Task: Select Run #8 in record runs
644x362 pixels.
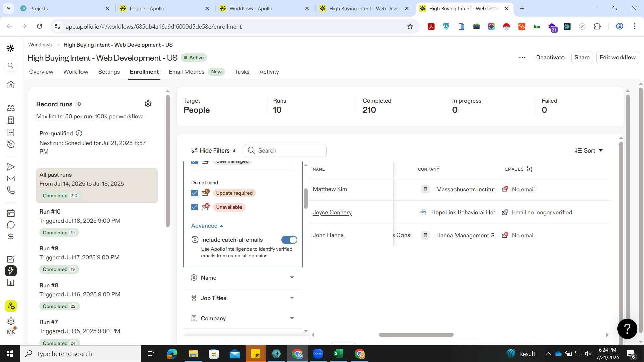Action: [97, 296]
